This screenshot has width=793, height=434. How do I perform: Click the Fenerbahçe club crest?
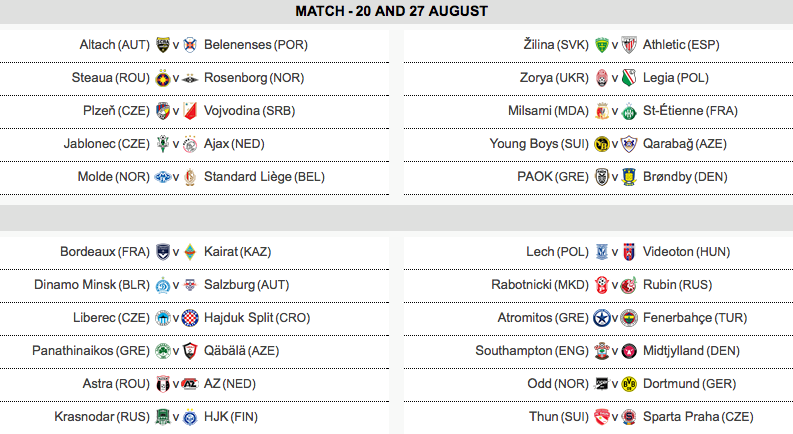coord(629,318)
